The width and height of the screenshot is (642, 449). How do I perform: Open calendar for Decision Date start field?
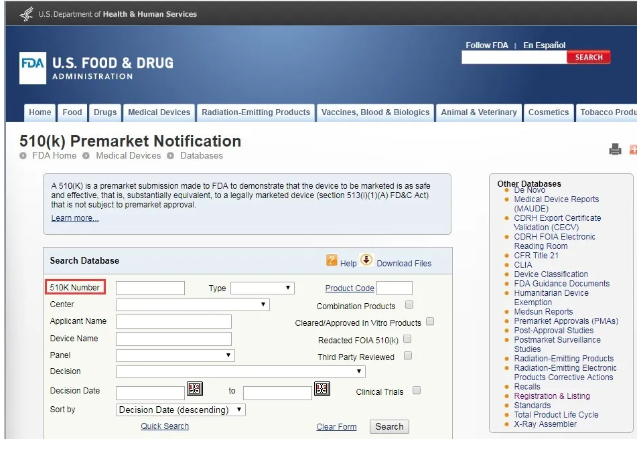[x=195, y=388]
